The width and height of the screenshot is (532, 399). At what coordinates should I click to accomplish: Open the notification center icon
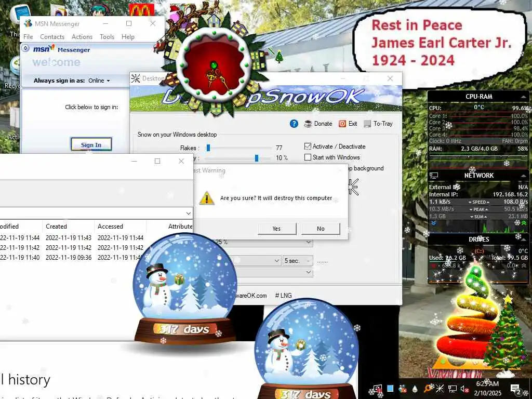[x=515, y=389]
